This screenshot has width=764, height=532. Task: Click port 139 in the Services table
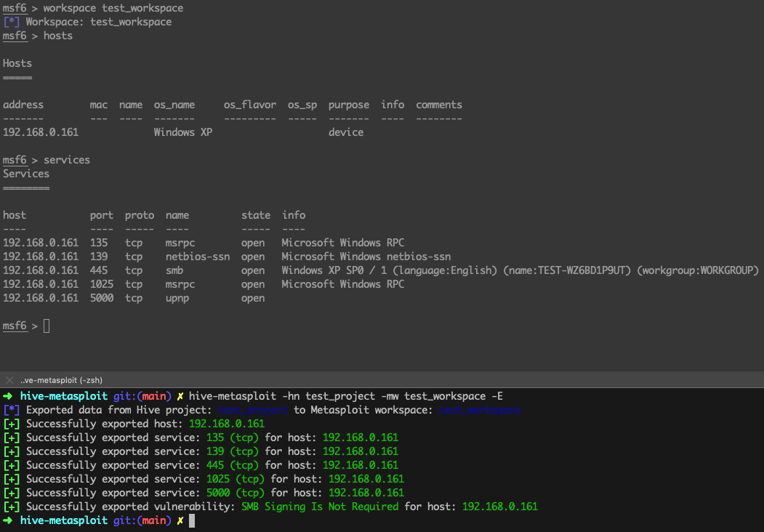99,257
